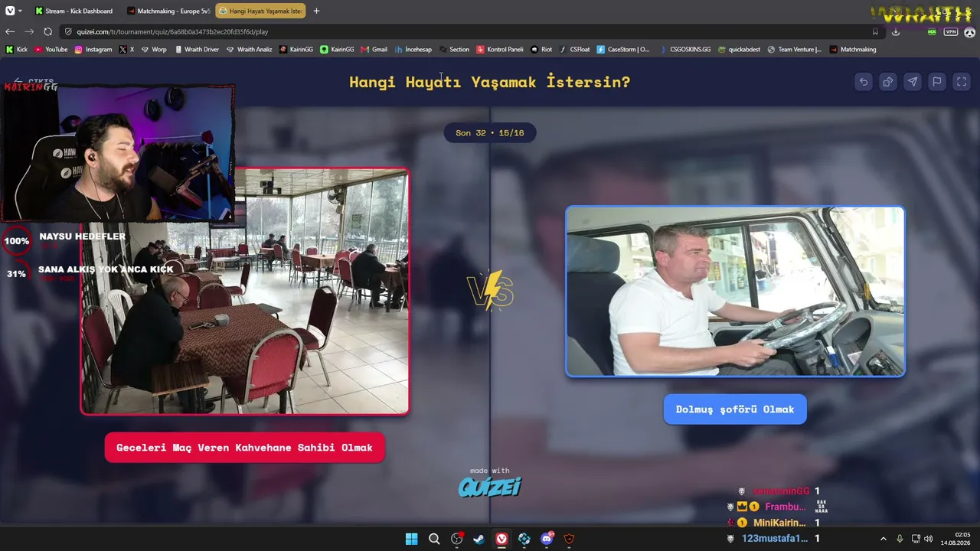The height and width of the screenshot is (551, 980).
Task: Open the Worp bookmark
Action: click(154, 50)
